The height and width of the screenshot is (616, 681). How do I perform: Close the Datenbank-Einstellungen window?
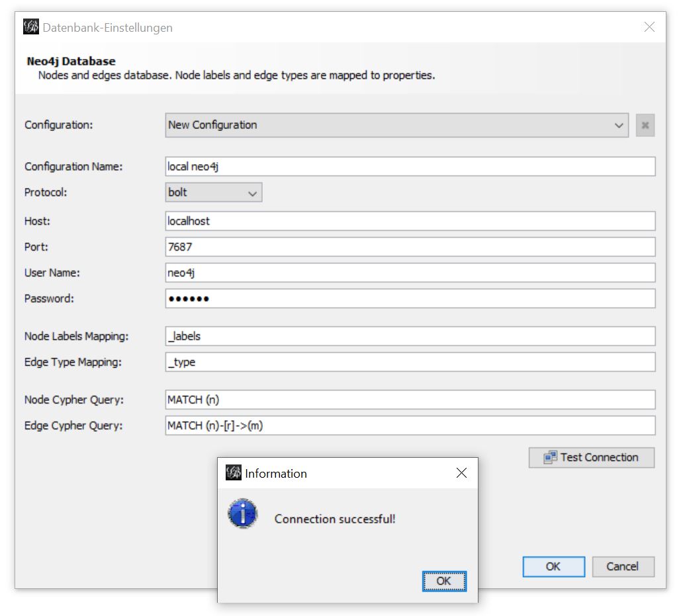click(x=649, y=27)
